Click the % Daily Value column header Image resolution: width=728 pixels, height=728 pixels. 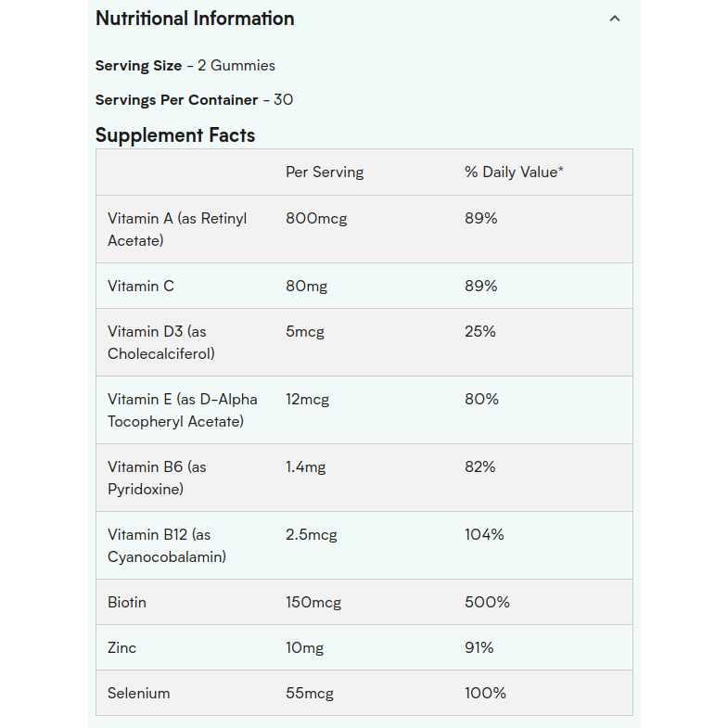[x=514, y=172]
